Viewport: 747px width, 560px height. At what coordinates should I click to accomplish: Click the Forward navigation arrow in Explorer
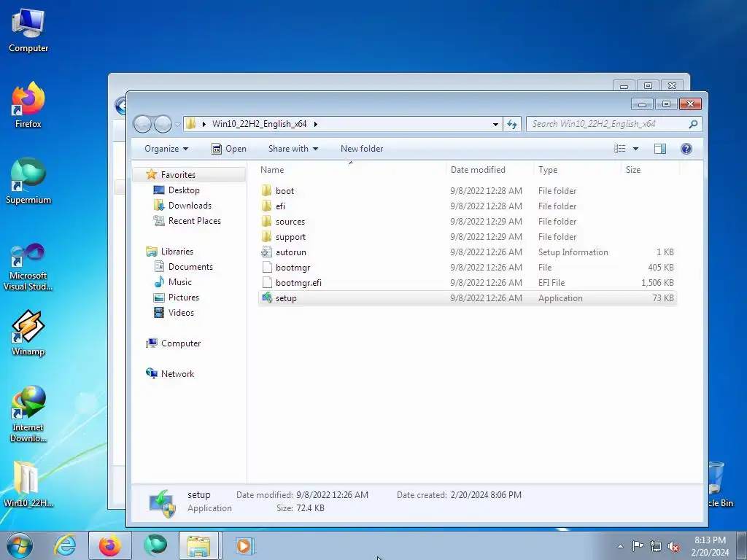163,124
